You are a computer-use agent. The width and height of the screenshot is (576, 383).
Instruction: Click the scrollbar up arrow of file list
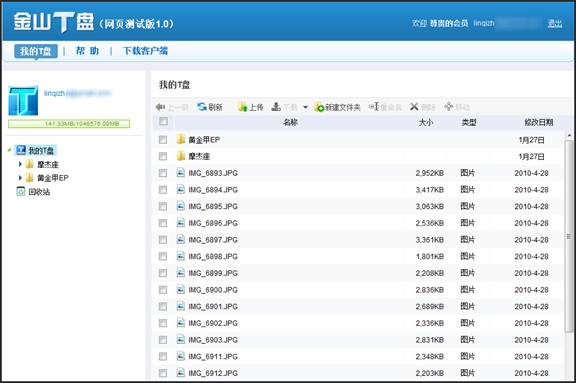coord(569,135)
